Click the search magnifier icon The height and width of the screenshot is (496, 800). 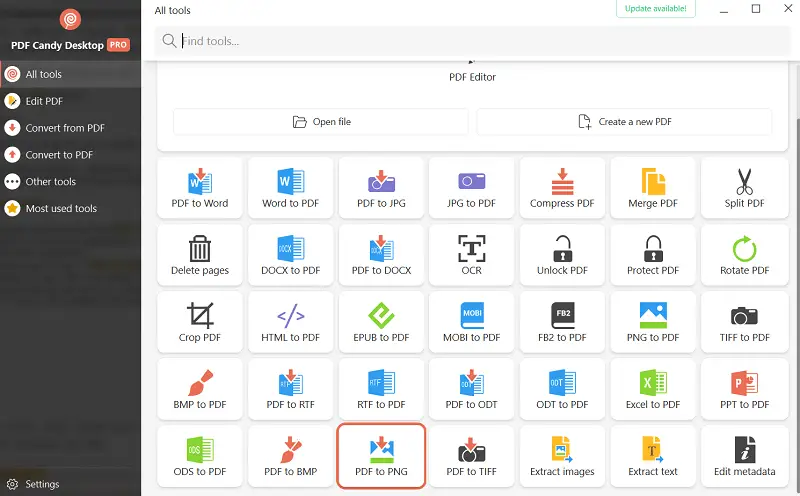coord(169,40)
